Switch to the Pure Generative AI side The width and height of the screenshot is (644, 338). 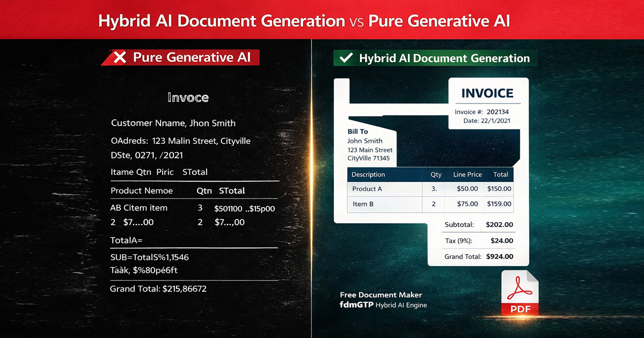click(x=156, y=188)
